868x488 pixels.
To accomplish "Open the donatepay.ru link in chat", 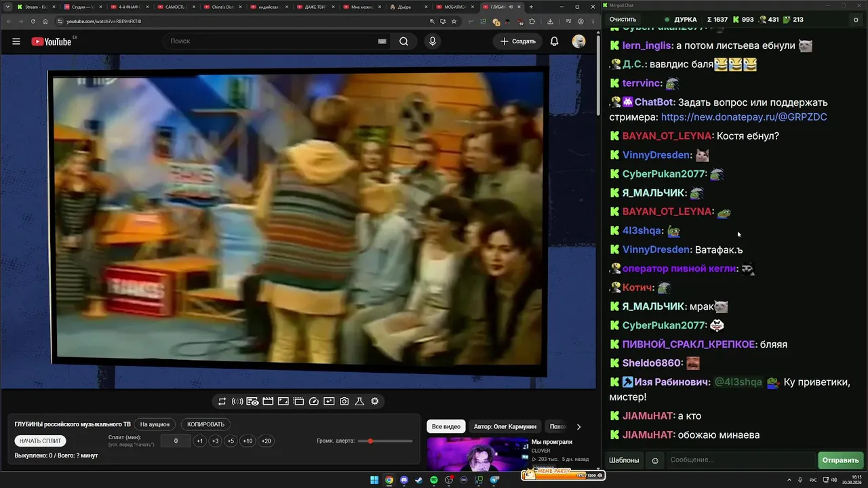I will coord(744,117).
